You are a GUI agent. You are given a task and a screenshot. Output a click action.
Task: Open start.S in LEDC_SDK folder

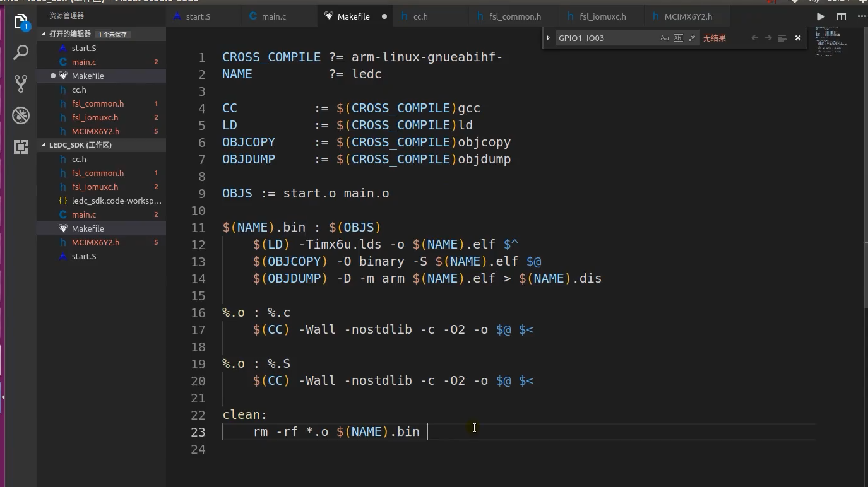coord(101,256)
